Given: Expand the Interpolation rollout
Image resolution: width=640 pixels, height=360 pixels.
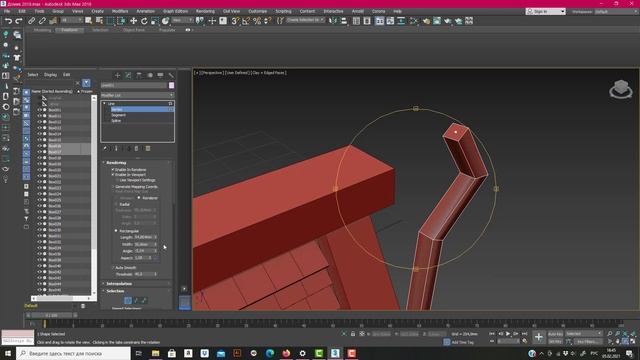Looking at the screenshot, I should [137, 284].
